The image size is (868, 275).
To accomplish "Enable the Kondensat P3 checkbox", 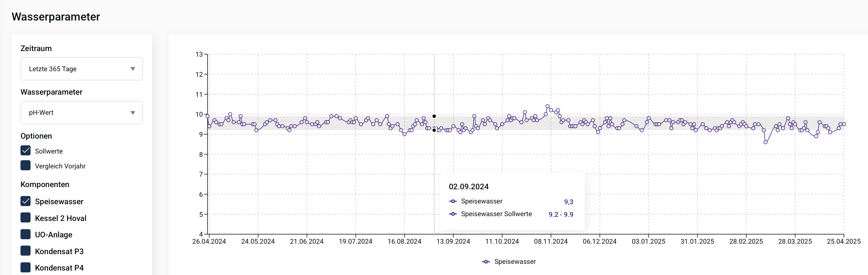I will (x=26, y=251).
